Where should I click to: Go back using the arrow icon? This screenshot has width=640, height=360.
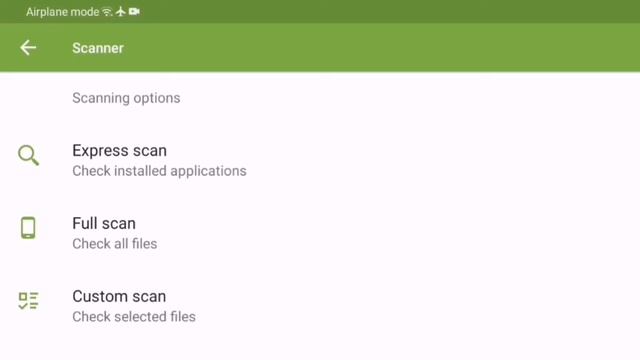[x=28, y=48]
